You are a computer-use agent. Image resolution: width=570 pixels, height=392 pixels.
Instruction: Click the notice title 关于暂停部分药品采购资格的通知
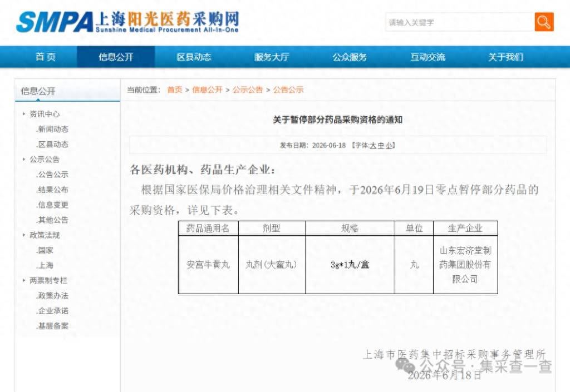click(x=338, y=120)
